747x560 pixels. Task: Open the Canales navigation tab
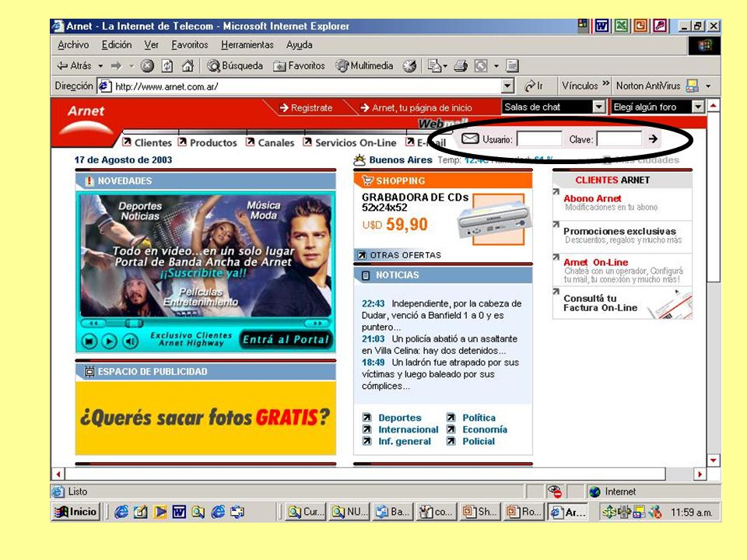pyautogui.click(x=271, y=142)
